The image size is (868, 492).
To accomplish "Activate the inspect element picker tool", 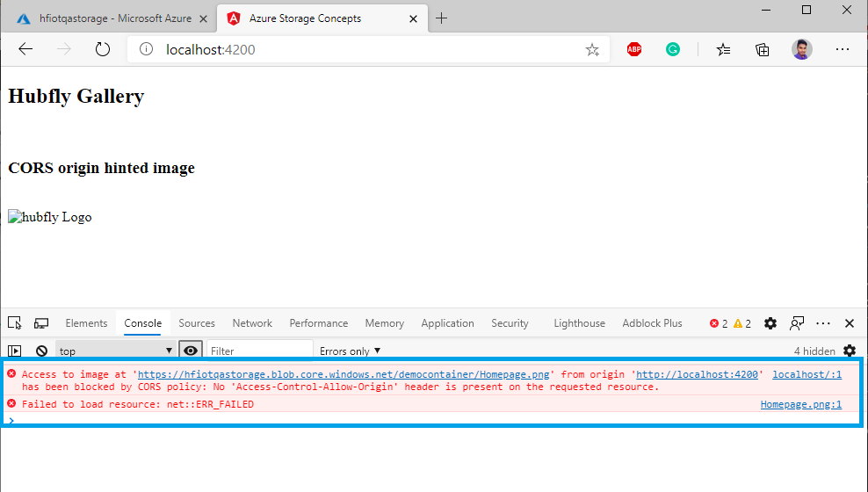I will [x=14, y=323].
